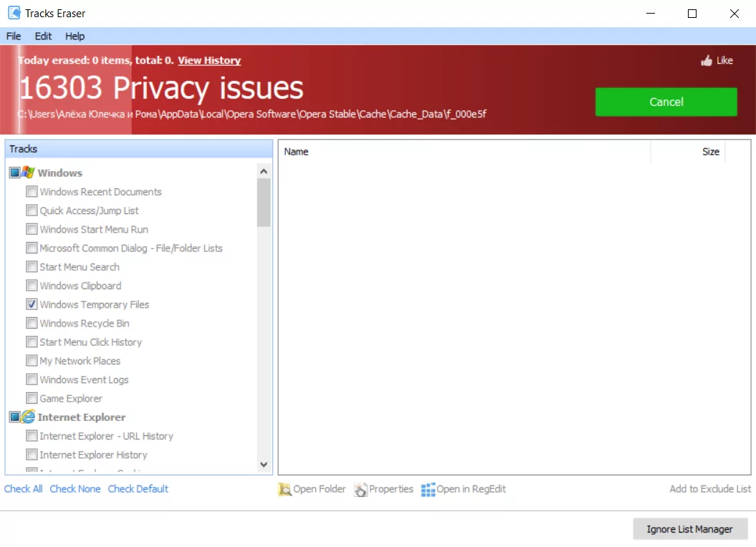
Task: Click the Properties label
Action: 391,489
